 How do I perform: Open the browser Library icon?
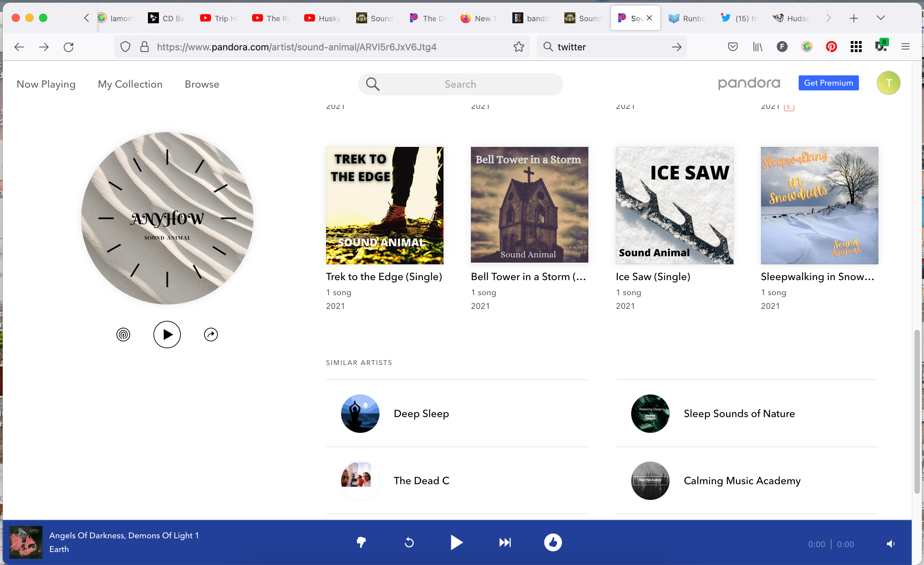pos(758,47)
